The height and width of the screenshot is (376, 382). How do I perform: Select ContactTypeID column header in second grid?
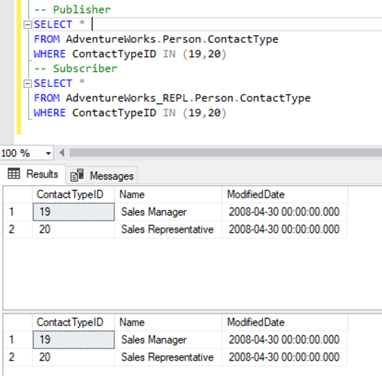coord(73,322)
